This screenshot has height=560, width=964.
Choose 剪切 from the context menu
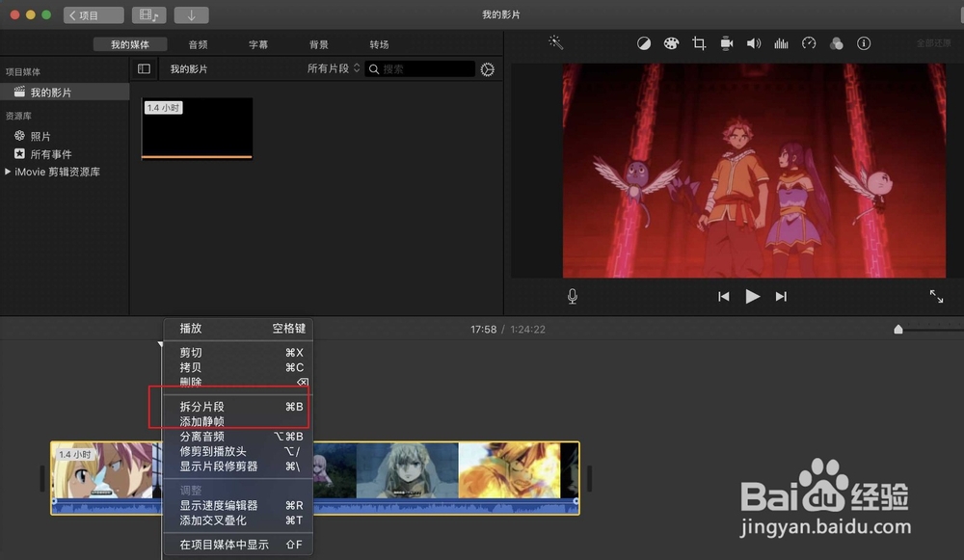click(x=238, y=352)
